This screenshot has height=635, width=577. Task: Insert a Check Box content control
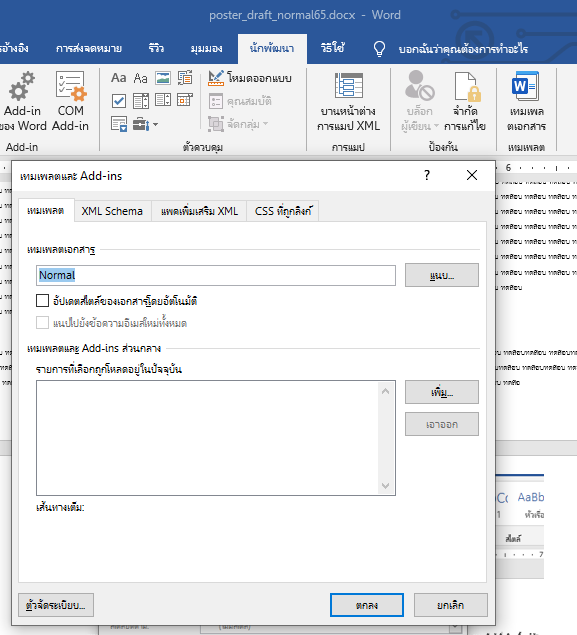tap(118, 101)
